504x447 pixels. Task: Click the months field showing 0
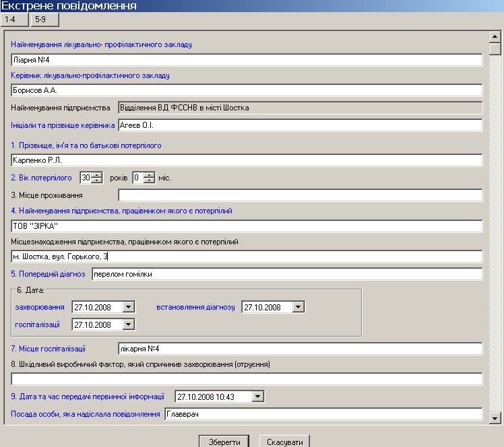[138, 178]
